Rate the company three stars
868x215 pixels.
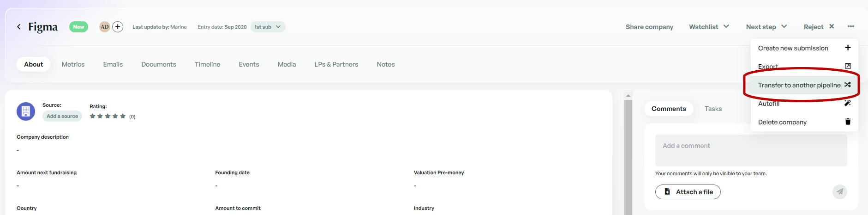coord(108,116)
